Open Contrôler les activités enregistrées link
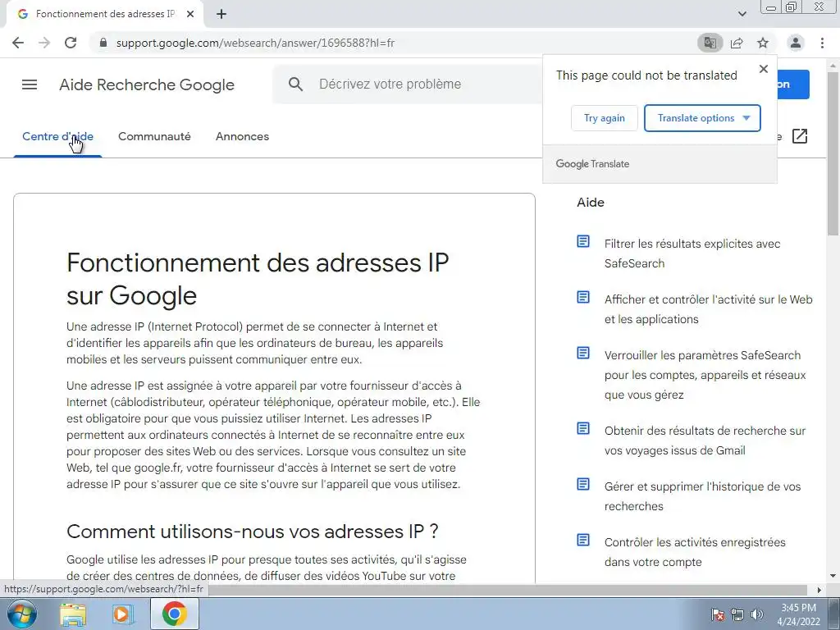This screenshot has width=840, height=630. (x=695, y=552)
